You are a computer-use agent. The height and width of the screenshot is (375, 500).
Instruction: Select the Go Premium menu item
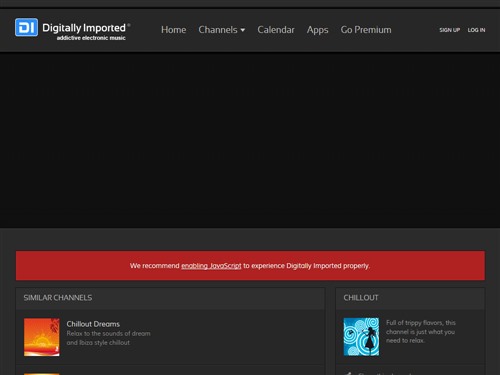(x=366, y=30)
